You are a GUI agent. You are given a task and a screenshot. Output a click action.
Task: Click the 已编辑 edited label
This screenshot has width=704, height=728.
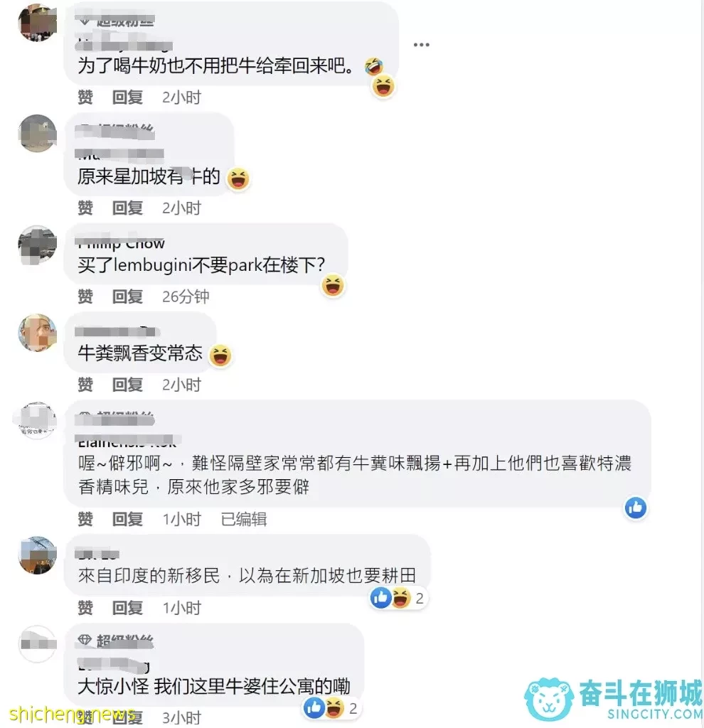pyautogui.click(x=244, y=519)
